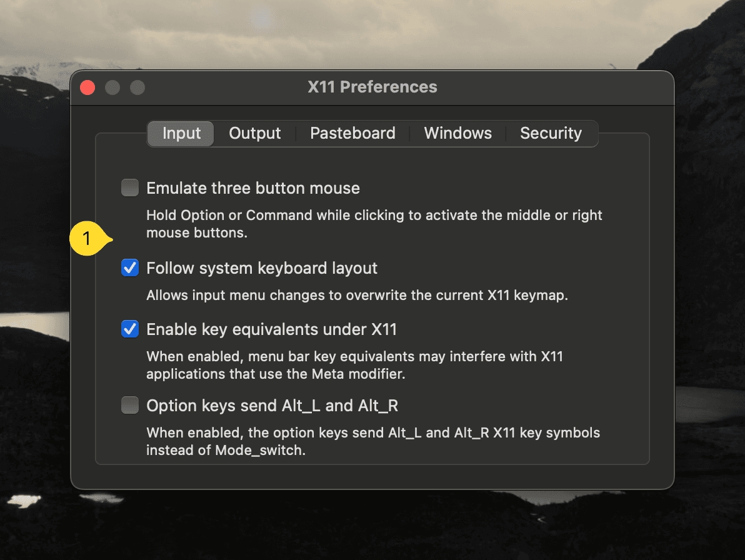745x560 pixels.
Task: Go to the Windows tab
Action: (x=457, y=134)
